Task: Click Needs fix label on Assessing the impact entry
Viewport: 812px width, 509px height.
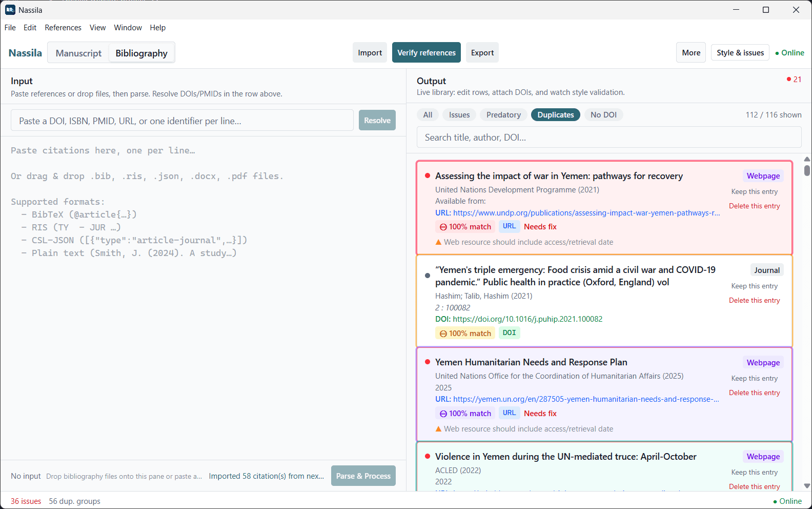Action: pyautogui.click(x=540, y=227)
